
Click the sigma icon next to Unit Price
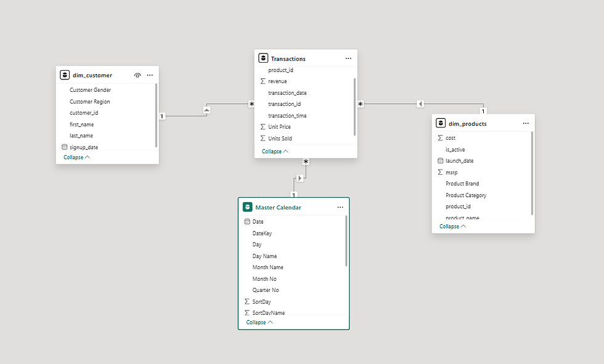coord(261,126)
